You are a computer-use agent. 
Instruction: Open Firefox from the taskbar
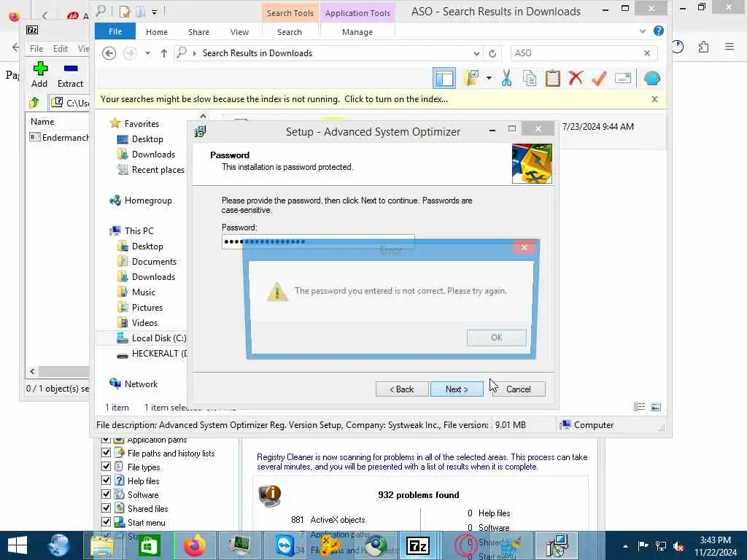[x=194, y=545]
